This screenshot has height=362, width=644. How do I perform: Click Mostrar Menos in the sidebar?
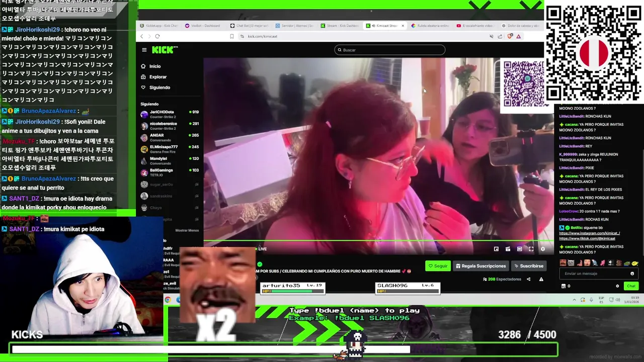[x=187, y=230]
